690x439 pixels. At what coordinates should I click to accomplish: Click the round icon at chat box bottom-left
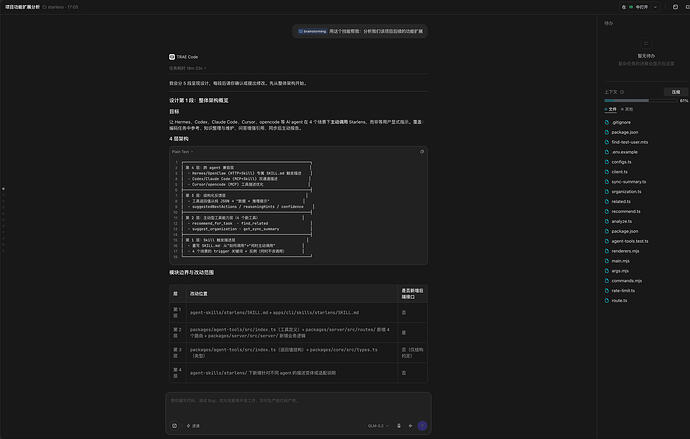(175, 426)
